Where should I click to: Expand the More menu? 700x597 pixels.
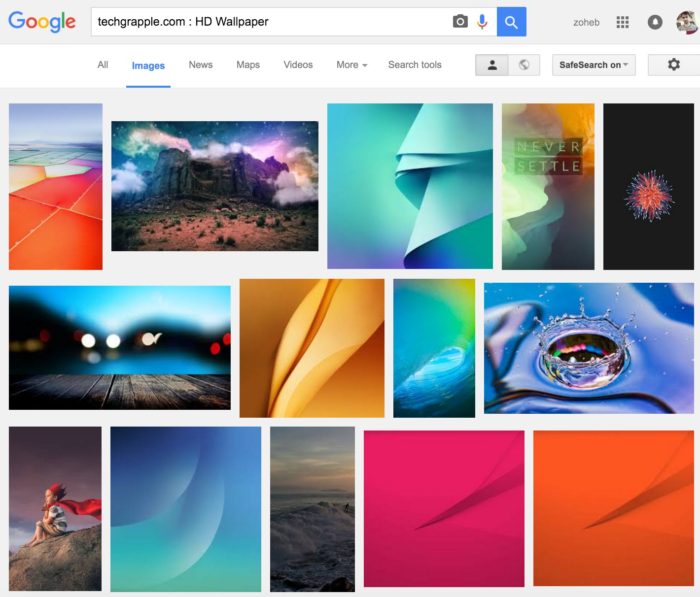click(x=351, y=65)
